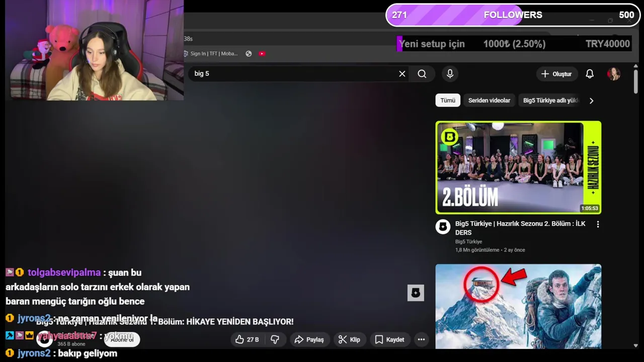Share video using Paylaş button
644x362 pixels.
[309, 340]
